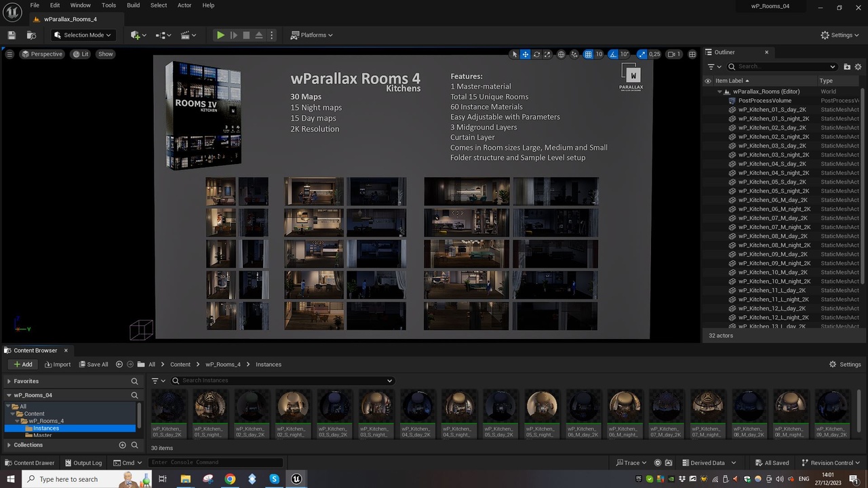Open the Selection Mode dropdown
868x488 pixels.
point(83,35)
